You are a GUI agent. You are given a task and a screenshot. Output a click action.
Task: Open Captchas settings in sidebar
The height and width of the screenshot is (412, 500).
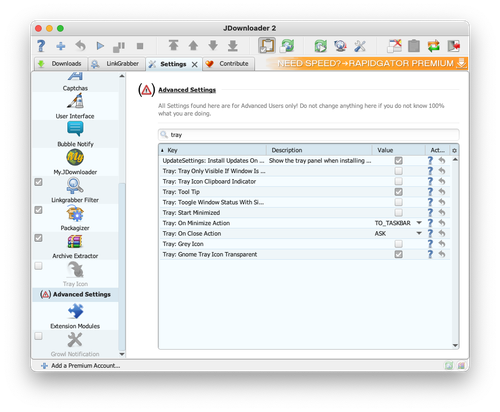point(75,82)
